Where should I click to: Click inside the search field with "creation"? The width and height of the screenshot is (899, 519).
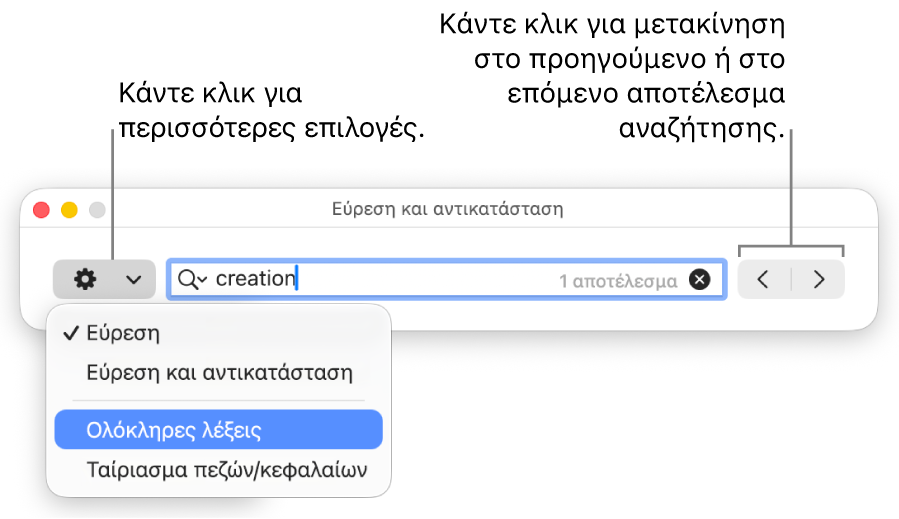click(x=447, y=279)
